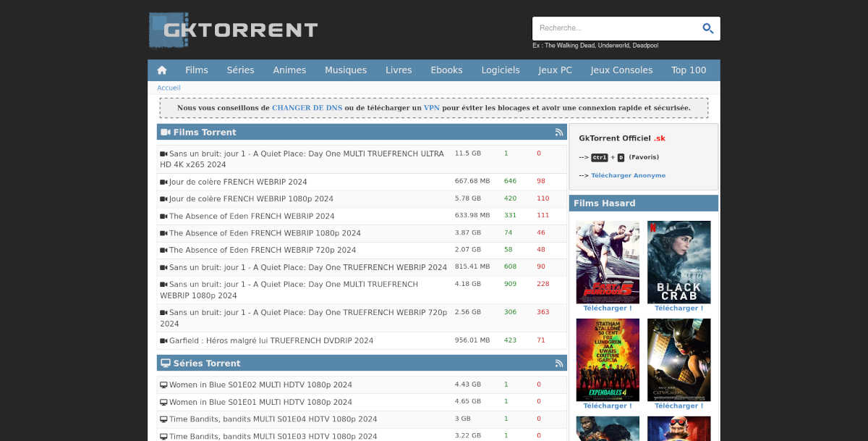Open the Jeux Consoles menu
868x441 pixels.
(621, 70)
